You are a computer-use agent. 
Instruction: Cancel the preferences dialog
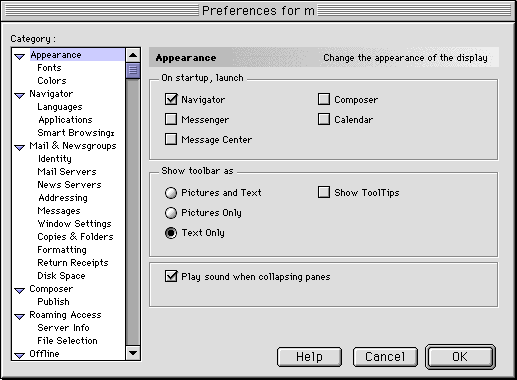click(x=385, y=357)
